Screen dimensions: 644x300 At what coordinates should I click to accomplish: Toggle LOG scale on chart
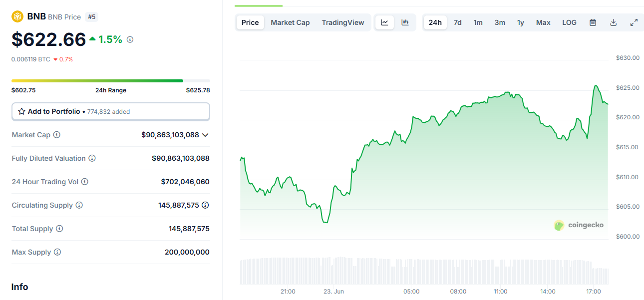pyautogui.click(x=569, y=22)
